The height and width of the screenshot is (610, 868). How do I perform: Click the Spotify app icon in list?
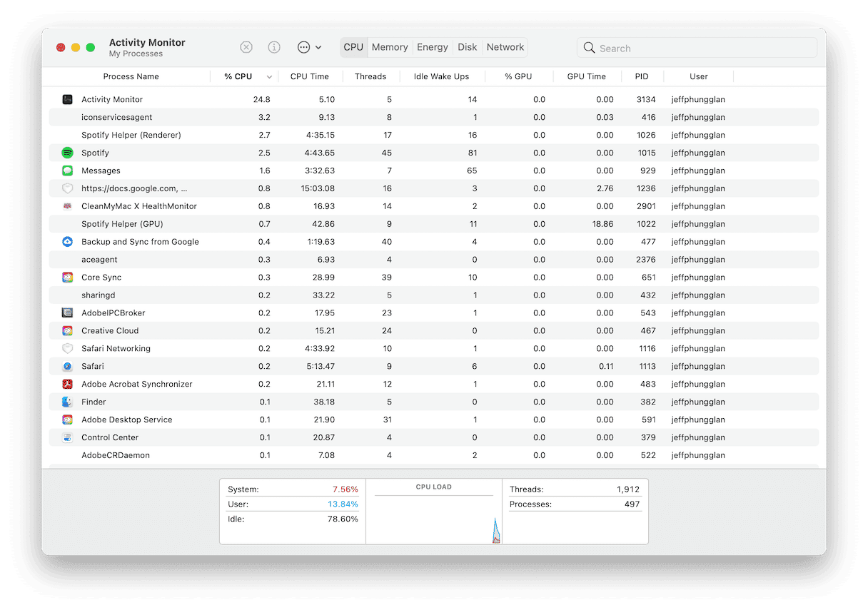point(68,153)
